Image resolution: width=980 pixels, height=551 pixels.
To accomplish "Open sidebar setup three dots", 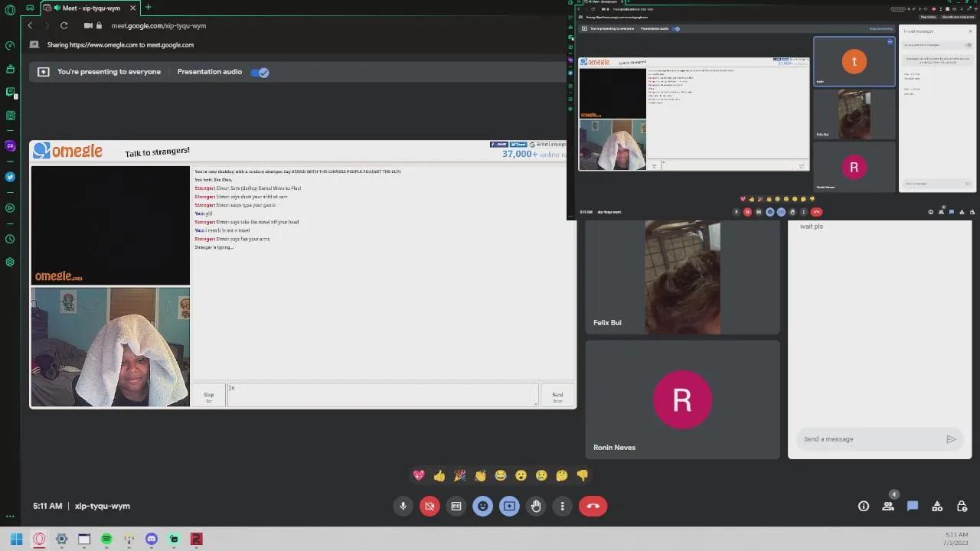I will coord(10,517).
